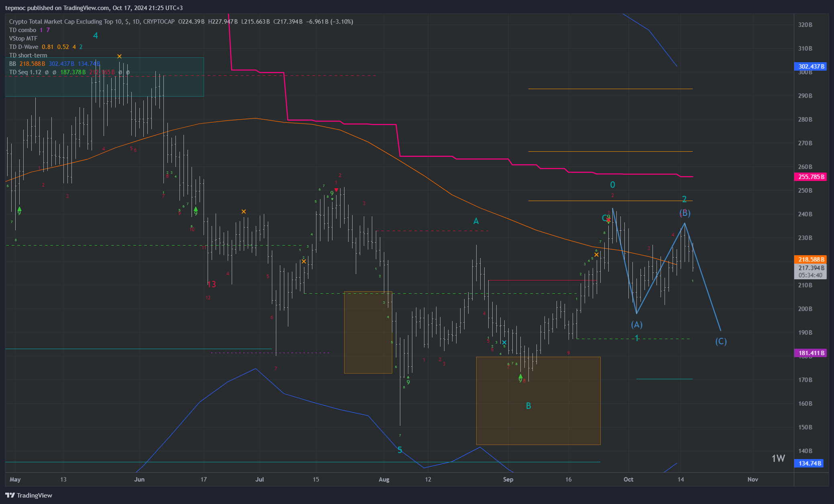Click the blue 302.437B price label
This screenshot has width=834, height=504.
811,67
